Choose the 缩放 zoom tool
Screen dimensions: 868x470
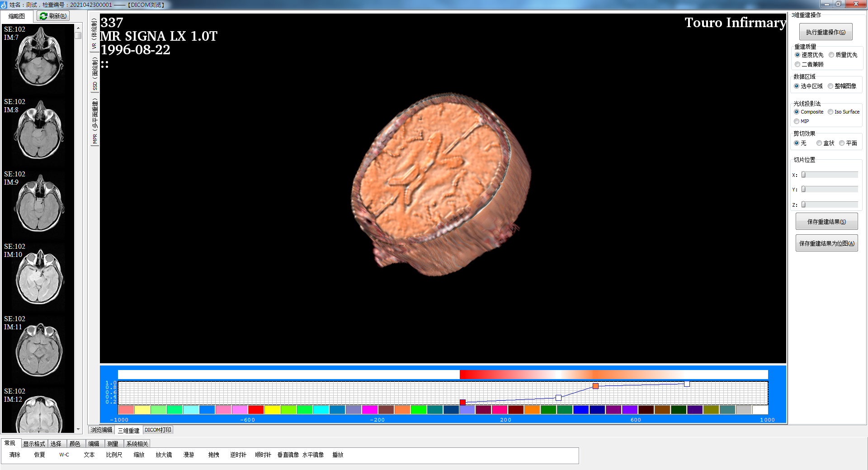coord(139,455)
